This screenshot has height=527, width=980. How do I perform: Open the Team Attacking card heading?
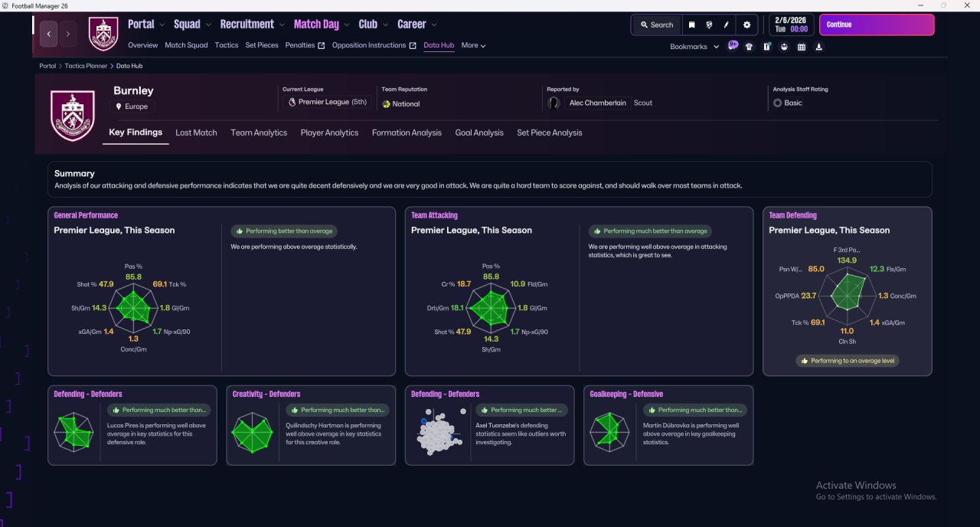click(x=434, y=215)
